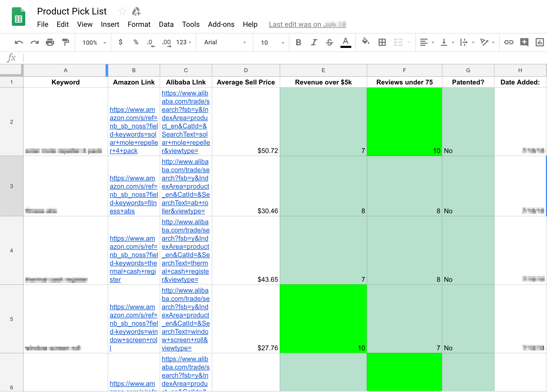Viewport: 547px width, 392px height.
Task: Open row 3 Amazon fitness abs link
Action: click(134, 194)
